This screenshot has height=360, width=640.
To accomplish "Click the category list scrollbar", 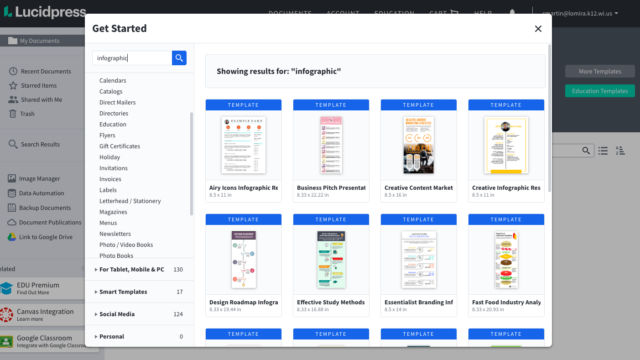I will pos(191,163).
